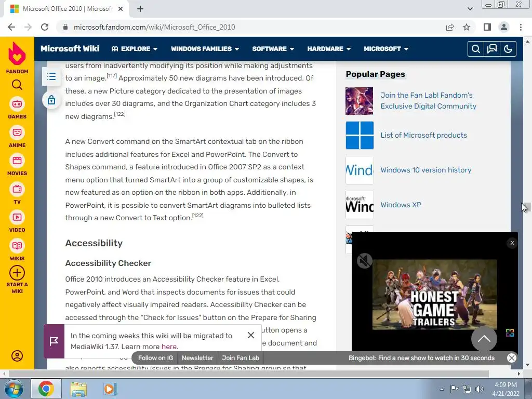Viewport: 532px width, 399px height.
Task: Expand the Explore menu
Action: (x=135, y=49)
